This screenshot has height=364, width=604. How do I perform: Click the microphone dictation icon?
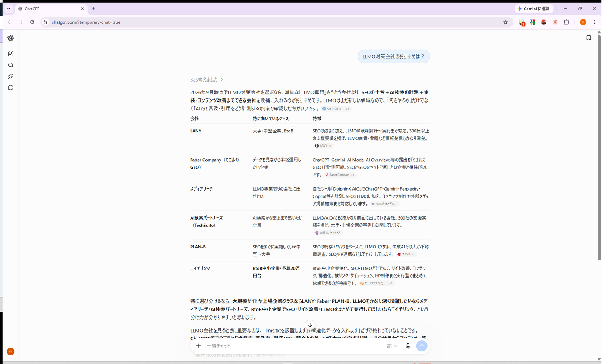[408, 346]
